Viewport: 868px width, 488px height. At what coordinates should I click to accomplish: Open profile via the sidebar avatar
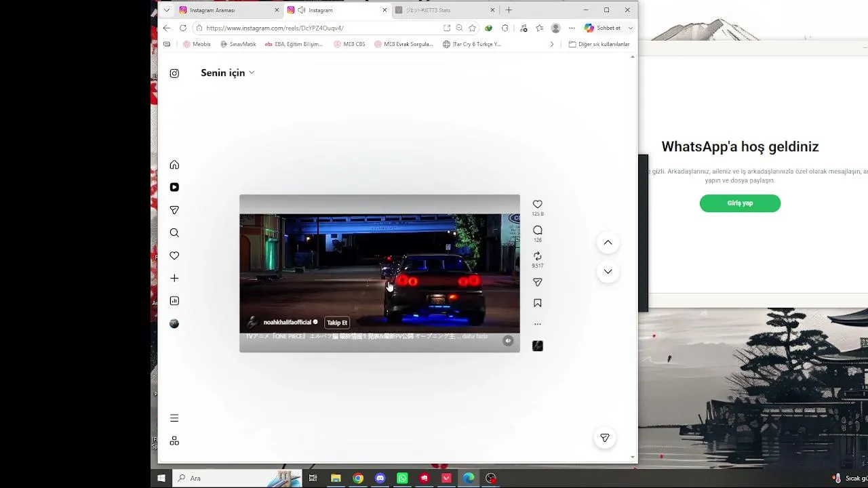(x=174, y=324)
